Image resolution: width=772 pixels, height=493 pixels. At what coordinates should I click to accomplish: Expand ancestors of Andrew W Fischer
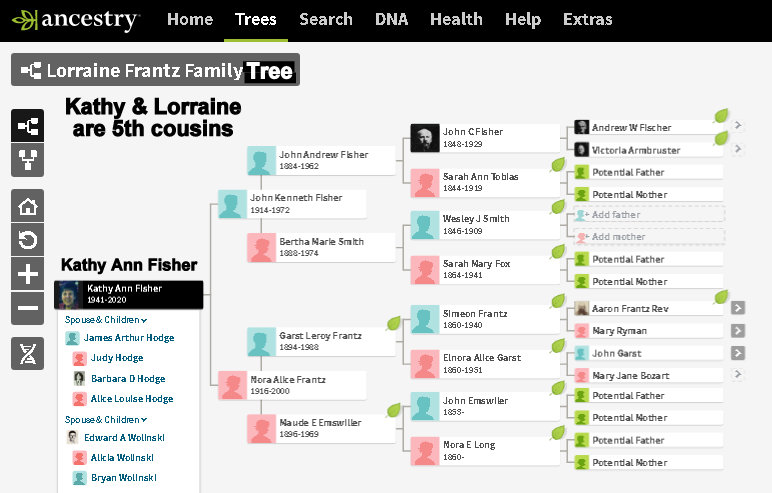click(x=738, y=126)
